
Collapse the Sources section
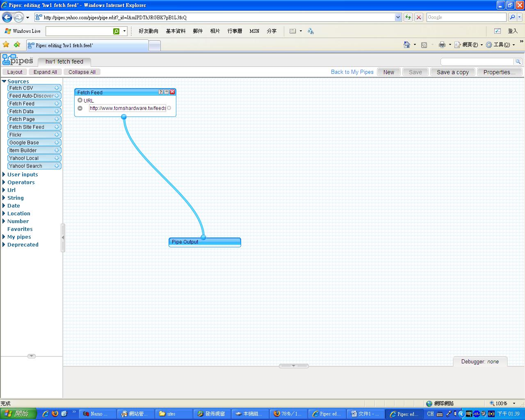pyautogui.click(x=4, y=81)
